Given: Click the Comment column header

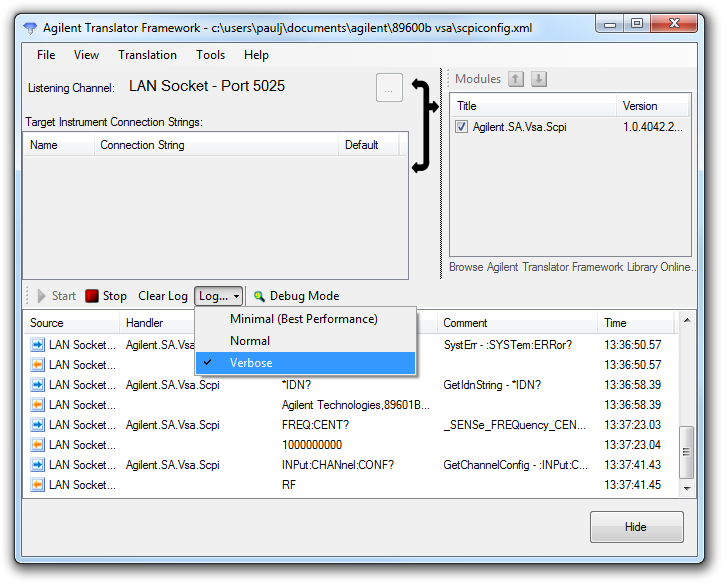Looking at the screenshot, I should 517,323.
